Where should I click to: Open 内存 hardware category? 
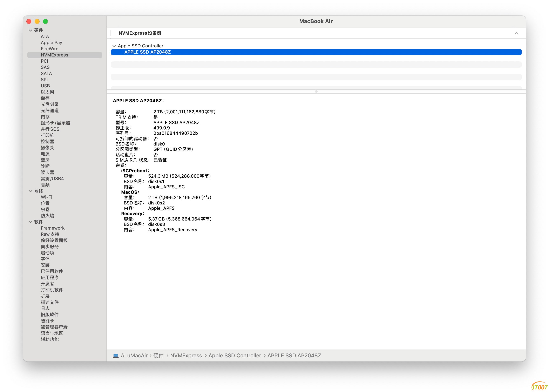coord(45,117)
